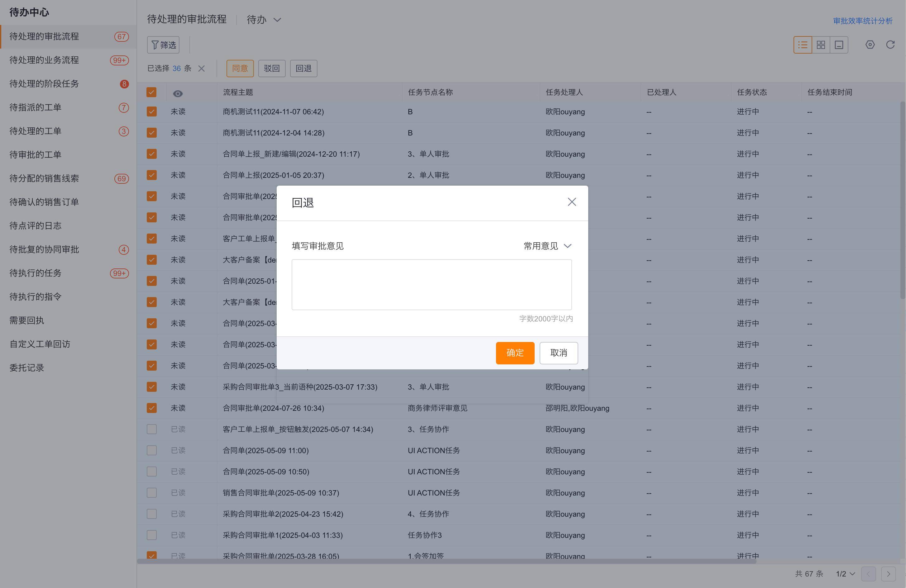The height and width of the screenshot is (588, 906).
Task: Toggle the select-all header checkbox
Action: (x=151, y=92)
